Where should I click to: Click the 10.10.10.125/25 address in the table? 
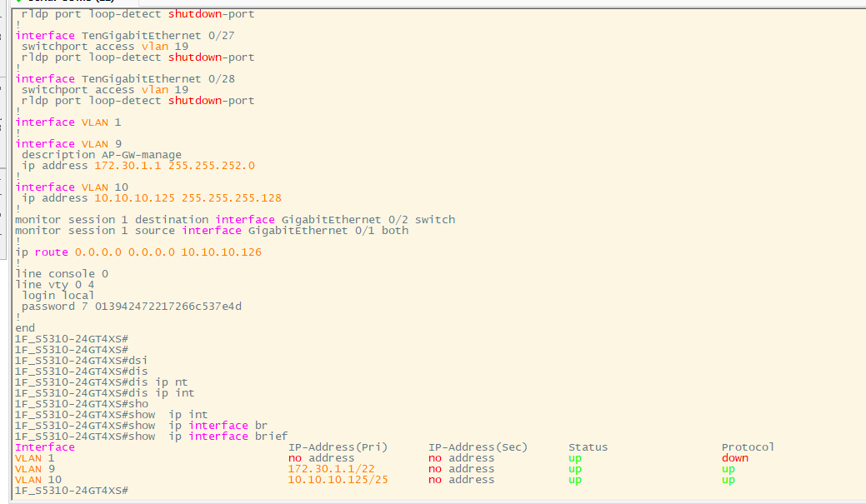point(338,480)
